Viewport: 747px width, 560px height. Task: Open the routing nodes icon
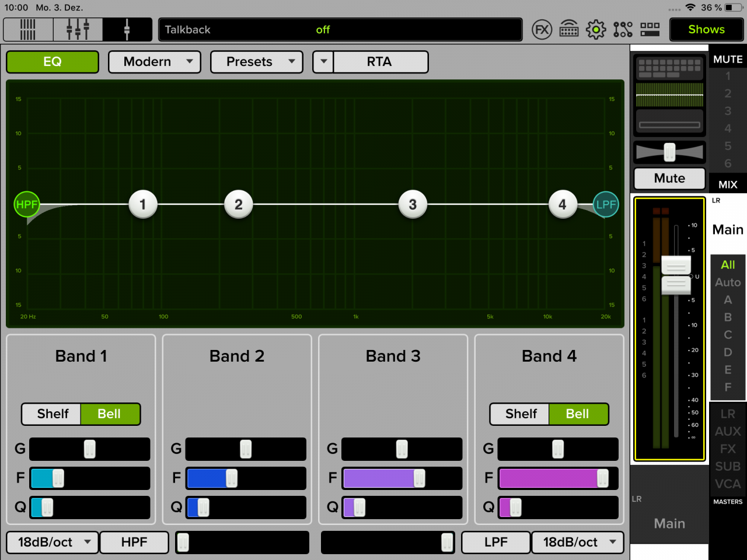tap(623, 30)
